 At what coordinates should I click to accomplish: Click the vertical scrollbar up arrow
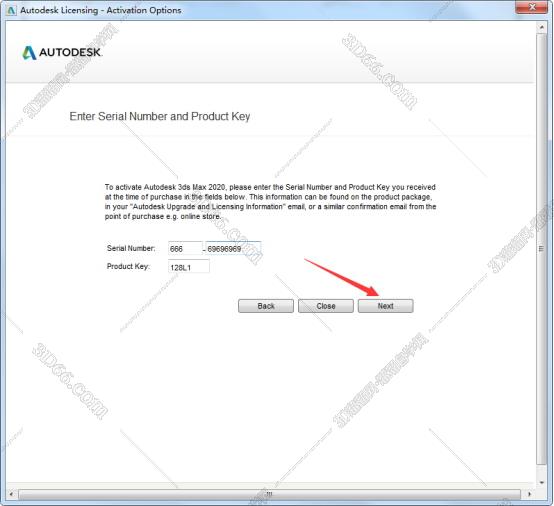click(541, 27)
